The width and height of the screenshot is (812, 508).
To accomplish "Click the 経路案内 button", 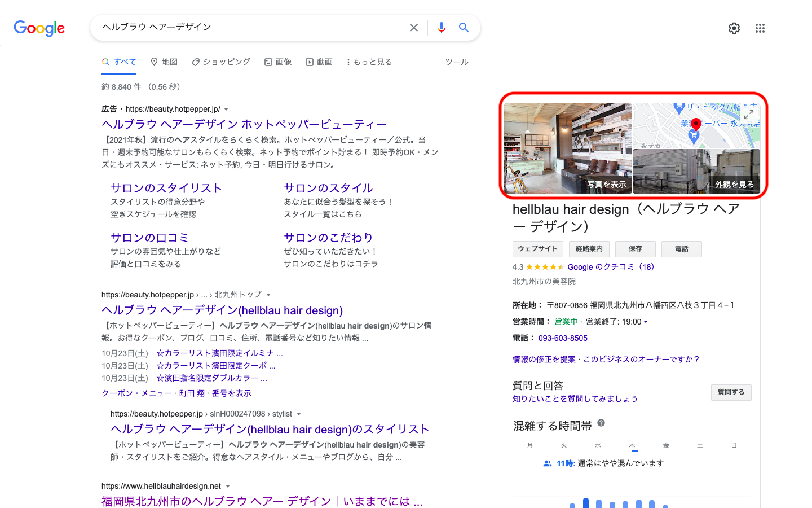I will [x=589, y=249].
